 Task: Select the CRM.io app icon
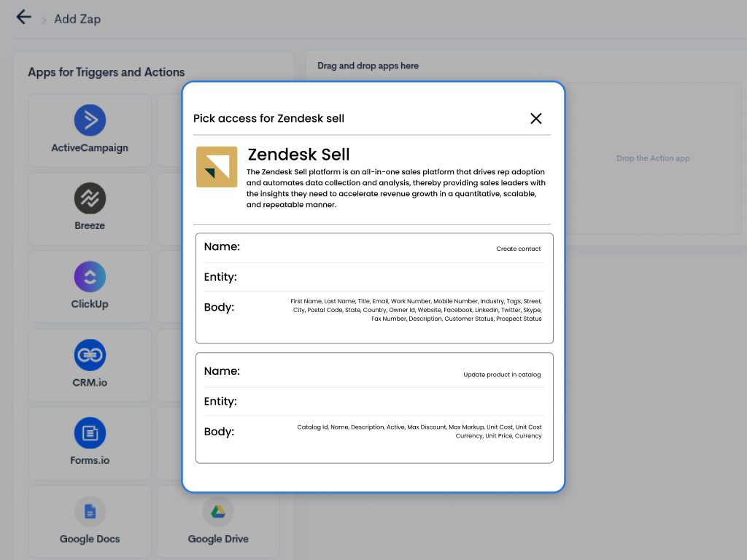(x=90, y=355)
